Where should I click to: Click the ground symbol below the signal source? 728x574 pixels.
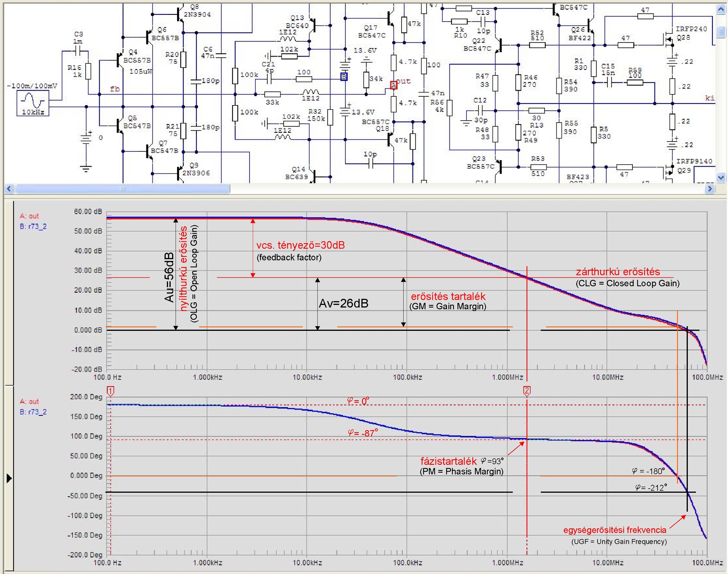point(86,168)
